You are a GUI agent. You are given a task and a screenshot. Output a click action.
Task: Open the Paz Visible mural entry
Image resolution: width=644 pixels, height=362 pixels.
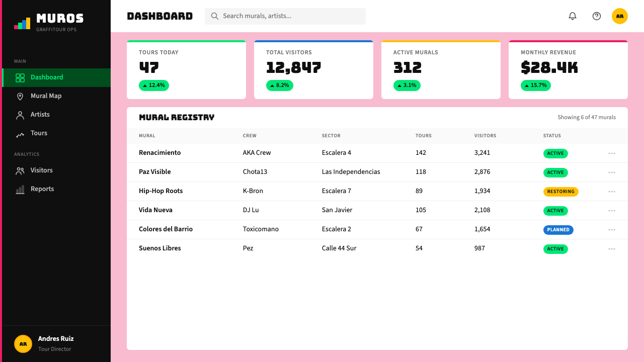(x=155, y=172)
